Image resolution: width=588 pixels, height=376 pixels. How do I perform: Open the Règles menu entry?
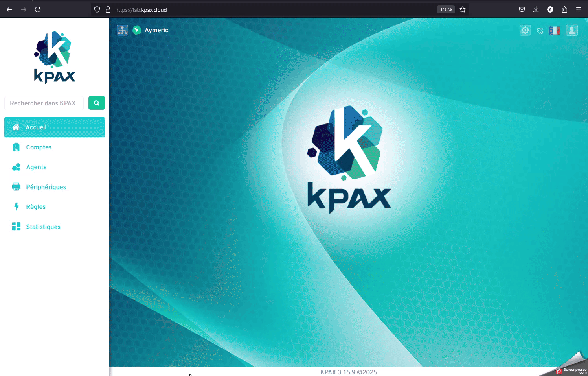point(35,207)
